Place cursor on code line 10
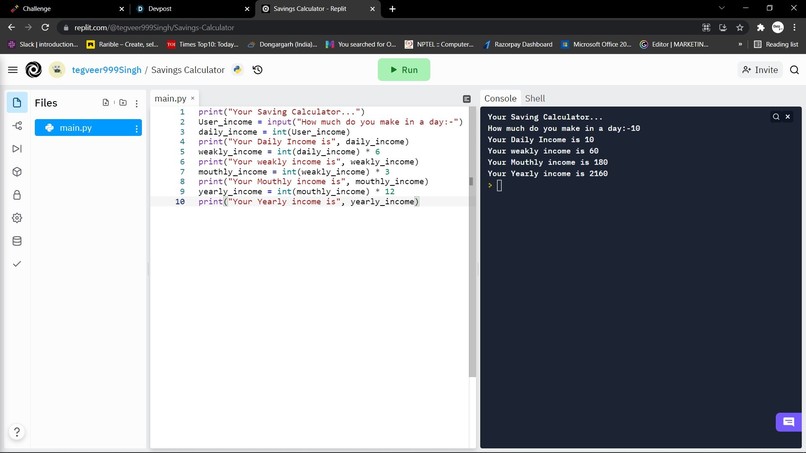 (x=308, y=202)
